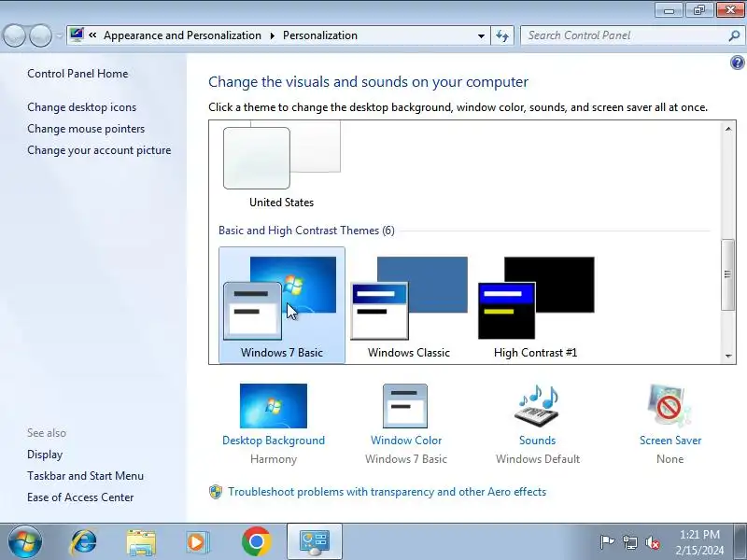Launch Internet Explorer from taskbar
This screenshot has height=560, width=747.
point(83,542)
